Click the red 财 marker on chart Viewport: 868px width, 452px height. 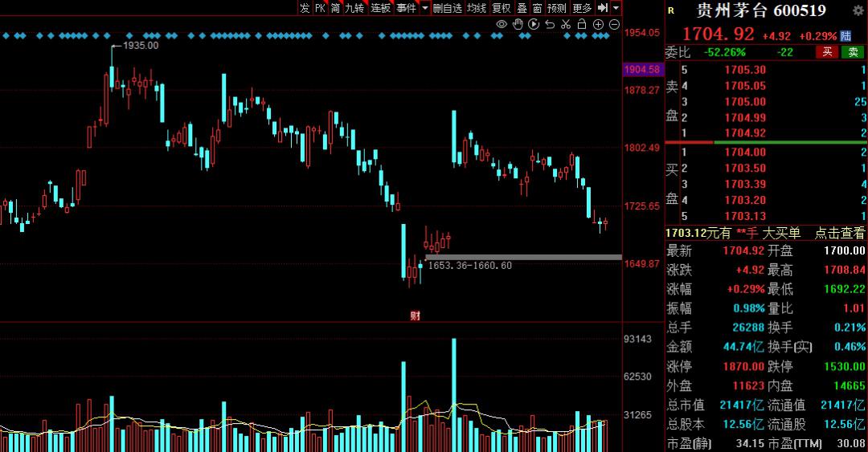coord(416,316)
